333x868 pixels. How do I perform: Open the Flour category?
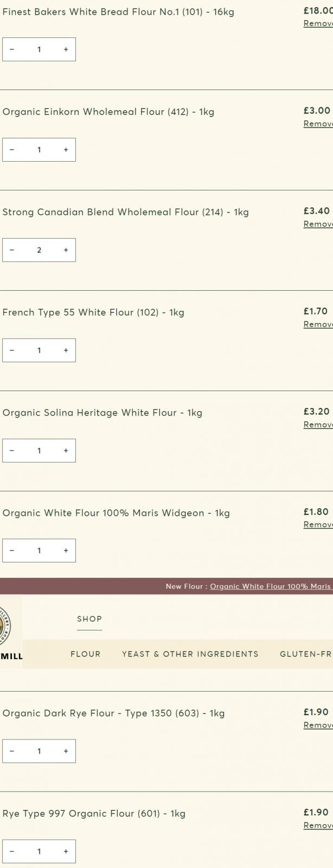(86, 654)
